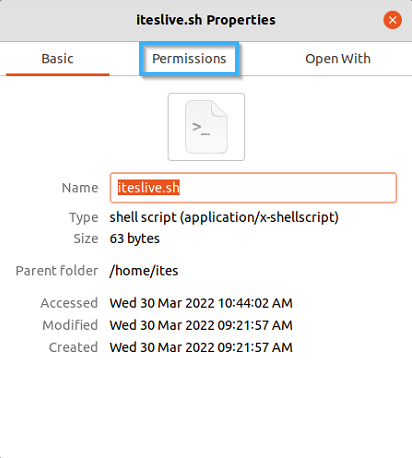Click the Modified date value
The image size is (412, 458).
pos(201,325)
